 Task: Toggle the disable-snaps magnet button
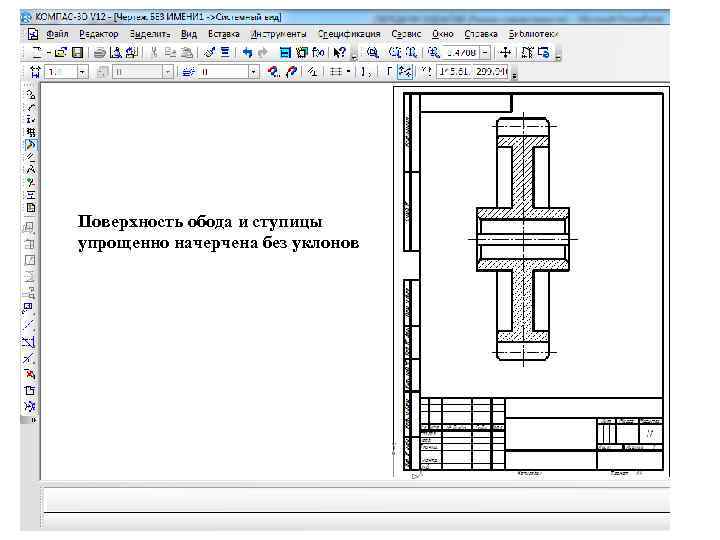point(292,72)
